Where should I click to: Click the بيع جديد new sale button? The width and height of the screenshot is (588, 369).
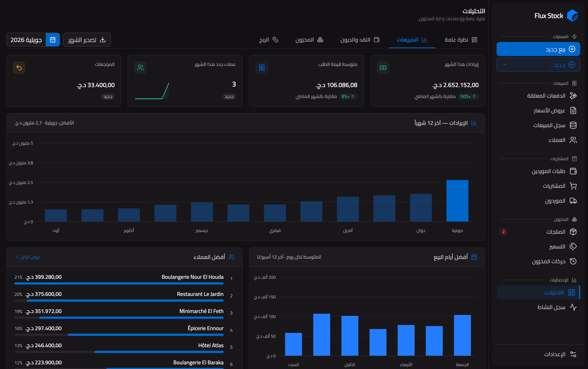click(x=538, y=49)
